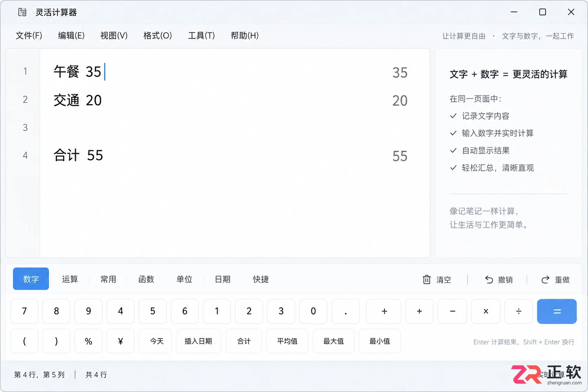Click the result value 20 on line 2

point(400,100)
